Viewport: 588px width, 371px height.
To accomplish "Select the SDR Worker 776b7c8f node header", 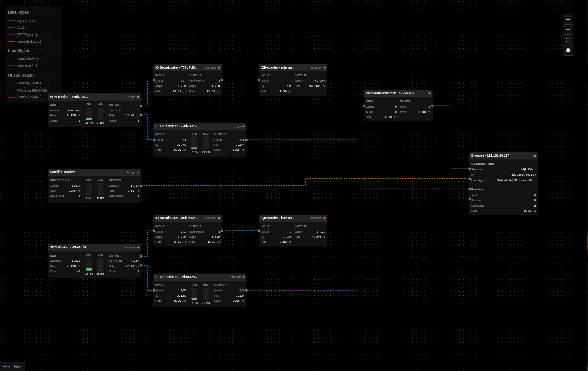I will [x=77, y=97].
